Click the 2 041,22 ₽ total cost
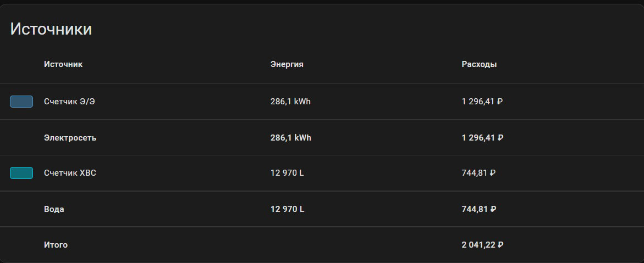The image size is (644, 263). pyautogui.click(x=482, y=245)
